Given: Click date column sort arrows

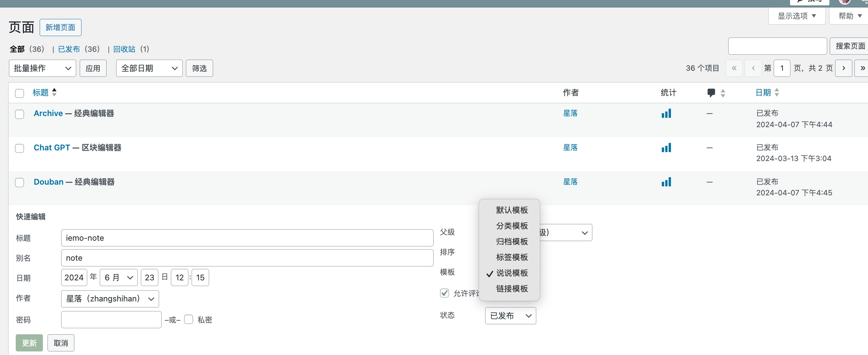Looking at the screenshot, I should pyautogui.click(x=776, y=92).
